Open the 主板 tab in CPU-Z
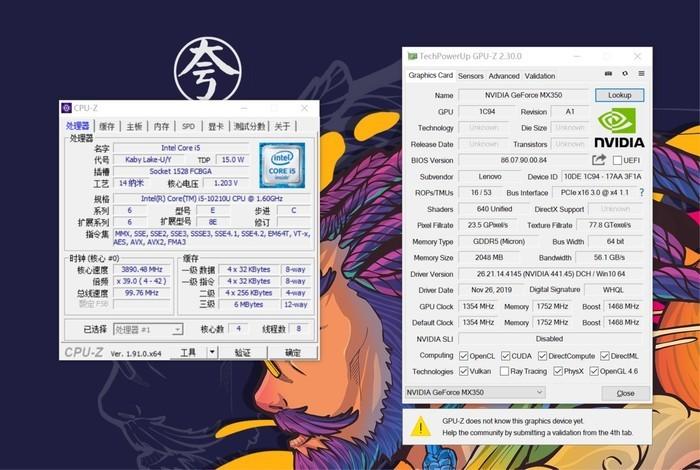Viewport: 700px width, 470px height. 134,126
